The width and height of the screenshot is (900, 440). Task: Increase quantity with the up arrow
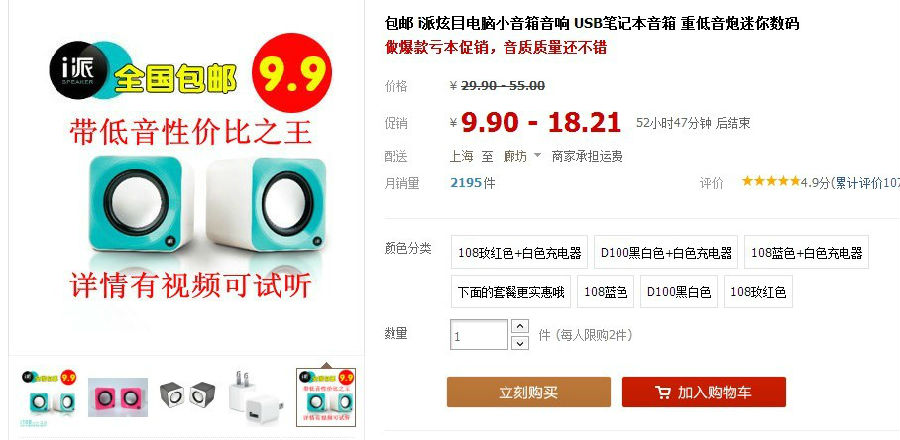point(519,326)
